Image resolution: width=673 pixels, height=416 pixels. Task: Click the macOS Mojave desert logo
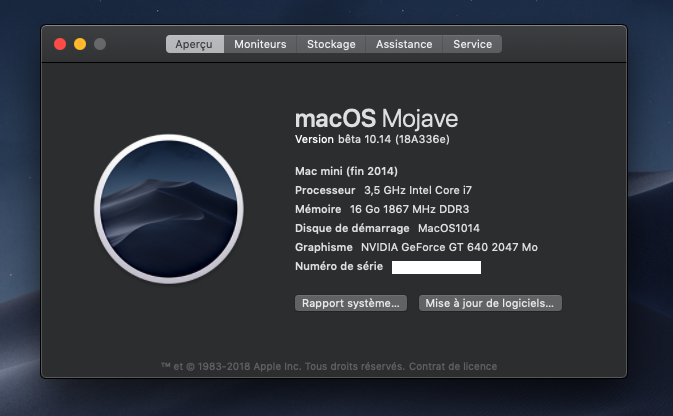(x=169, y=209)
